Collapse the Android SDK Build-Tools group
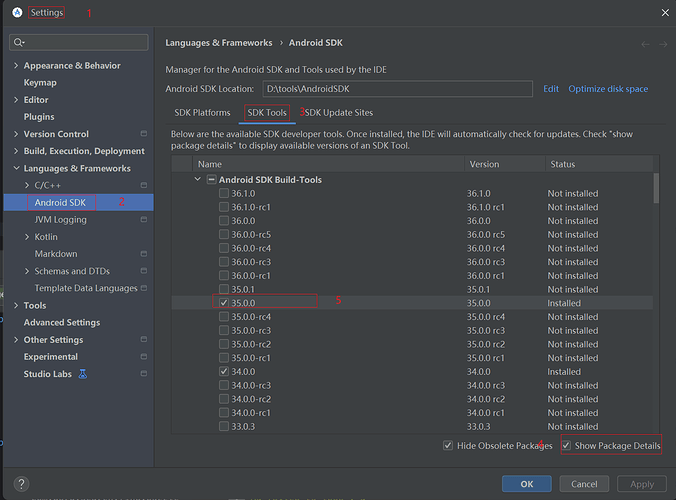This screenshot has width=676, height=500. [x=197, y=180]
